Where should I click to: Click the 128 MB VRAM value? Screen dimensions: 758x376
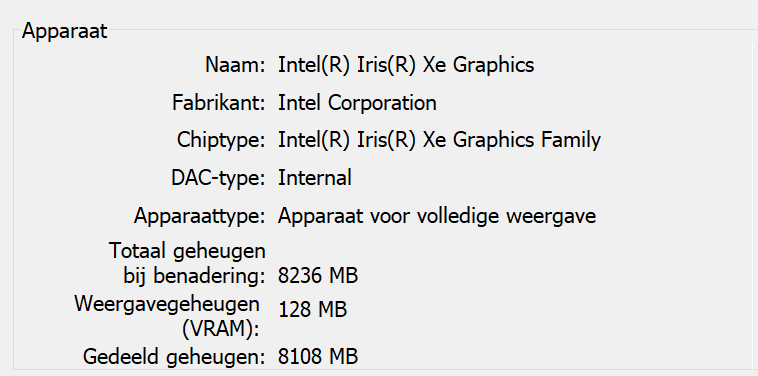312,310
